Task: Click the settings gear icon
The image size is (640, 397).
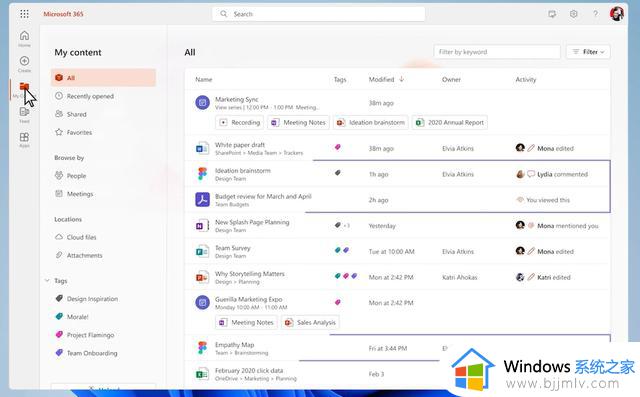Action: click(573, 14)
